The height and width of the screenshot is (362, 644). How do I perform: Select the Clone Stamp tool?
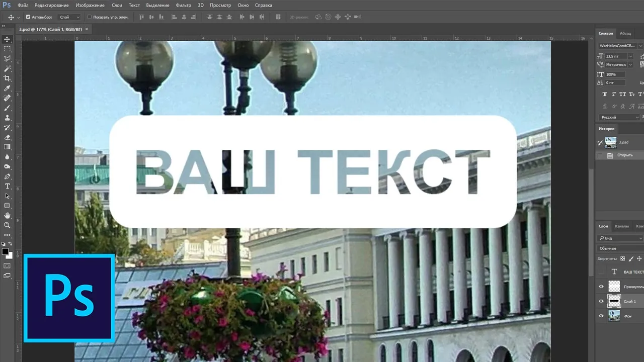[7, 118]
